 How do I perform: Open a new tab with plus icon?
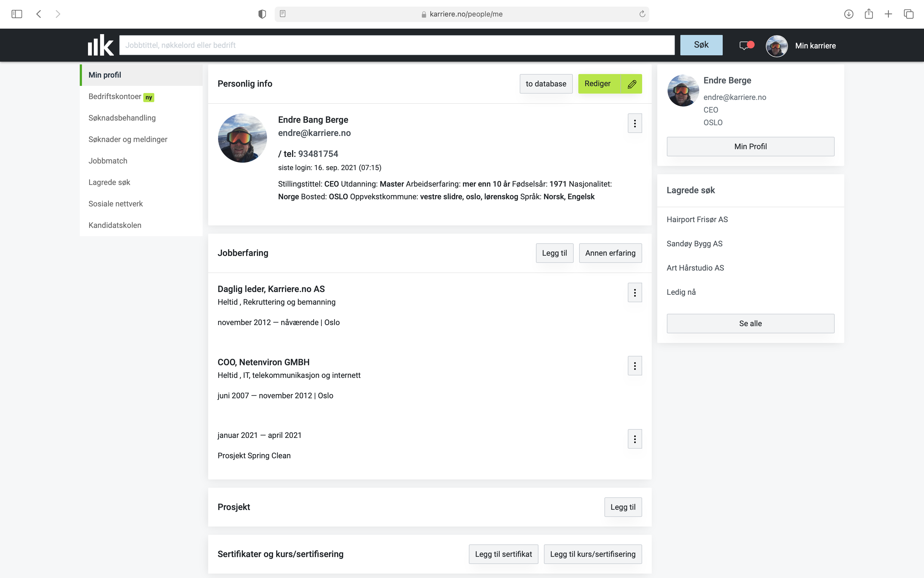[x=889, y=14]
